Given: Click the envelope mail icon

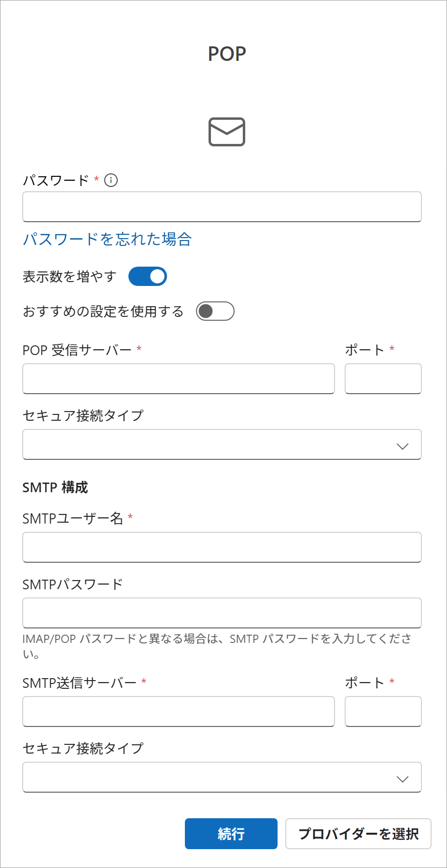Looking at the screenshot, I should tap(227, 131).
